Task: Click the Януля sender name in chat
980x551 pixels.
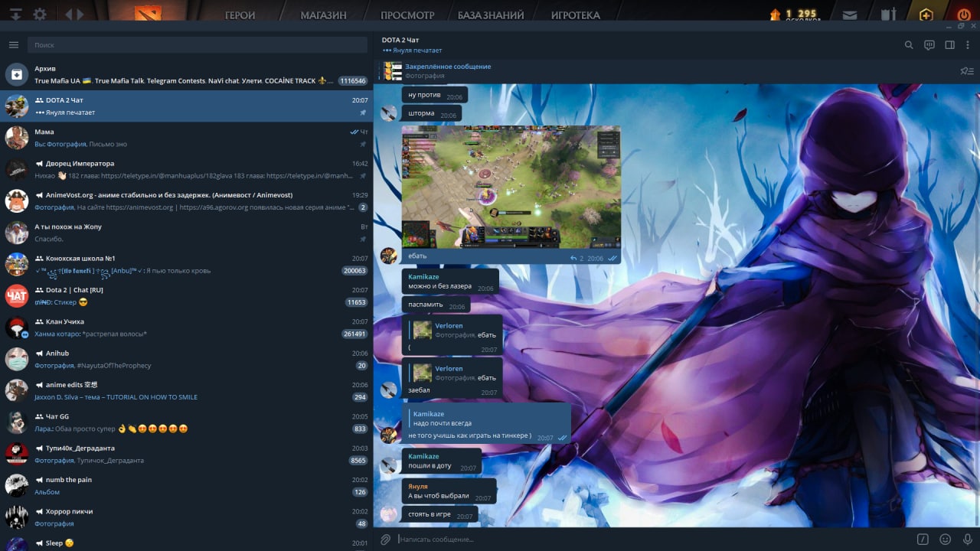Action: (x=418, y=487)
